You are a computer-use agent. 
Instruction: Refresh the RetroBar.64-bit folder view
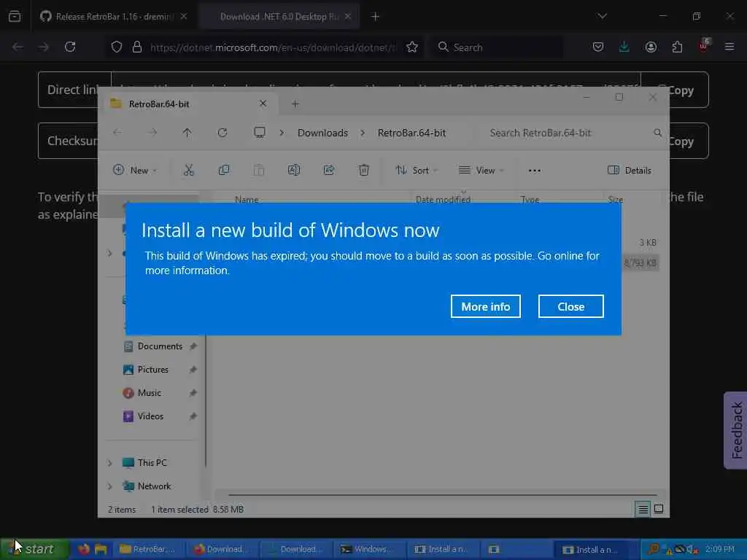pyautogui.click(x=222, y=133)
